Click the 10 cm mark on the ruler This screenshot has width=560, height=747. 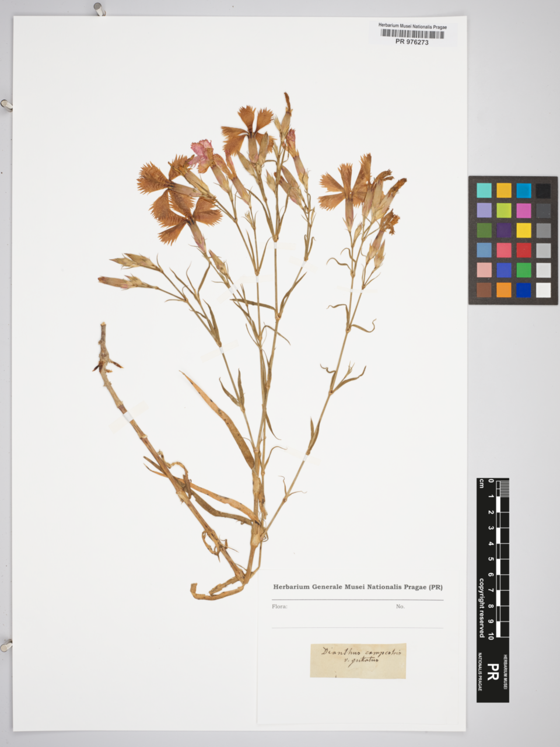pyautogui.click(x=491, y=634)
